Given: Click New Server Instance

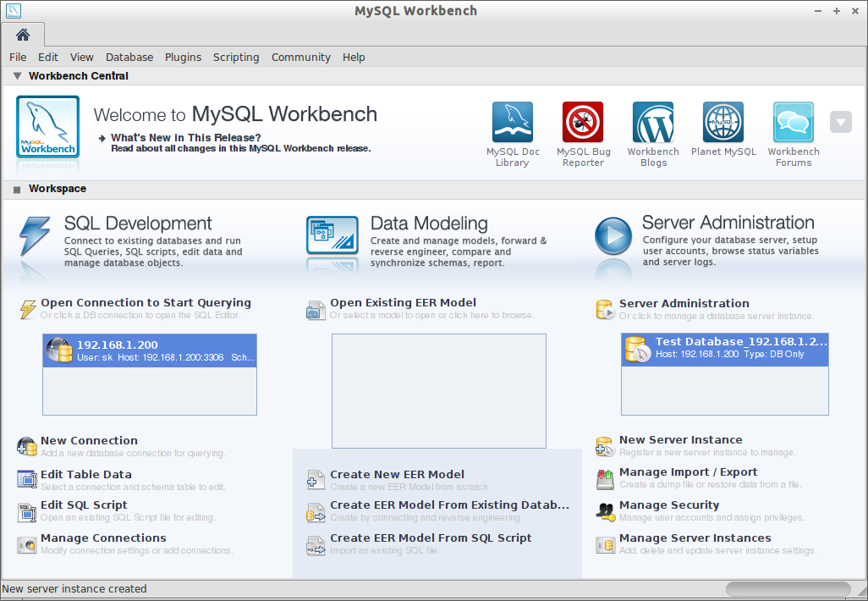Looking at the screenshot, I should coord(681,440).
